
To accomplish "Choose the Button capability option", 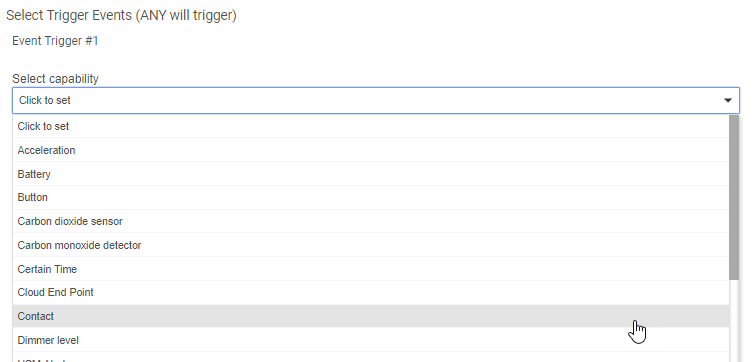I will pos(371,198).
